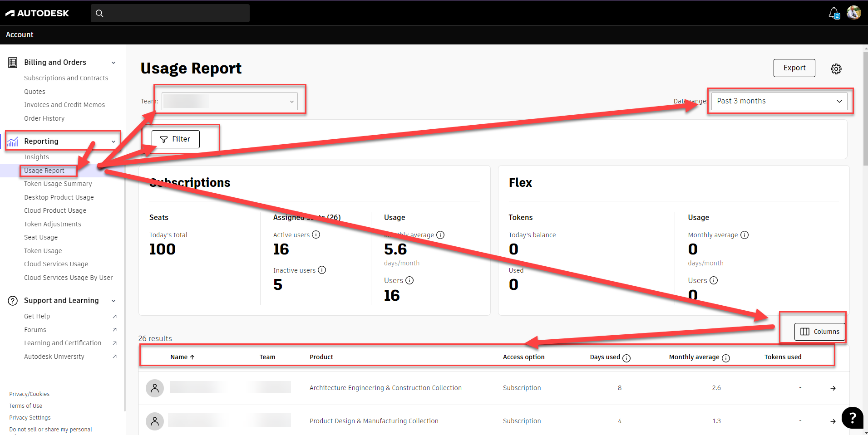Open Autodesk University external link arrow
The width and height of the screenshot is (868, 435).
(114, 357)
